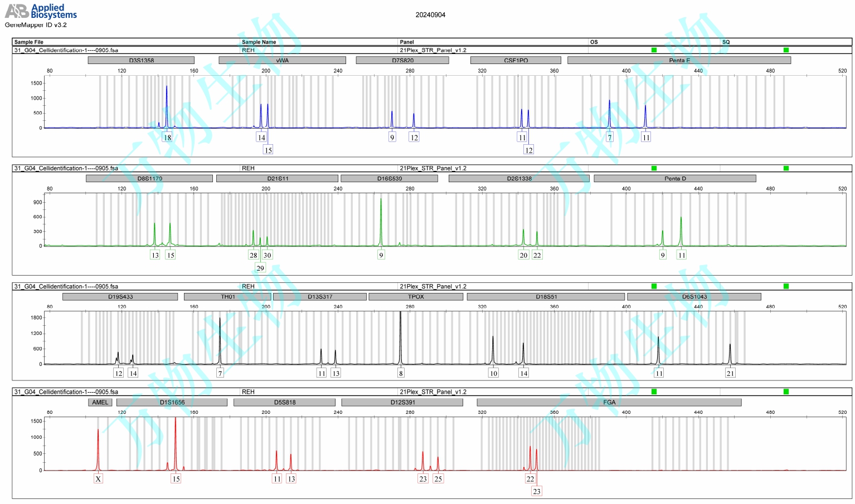The height and width of the screenshot is (504, 855).
Task: Select the D6S1043 locus bar
Action: [694, 297]
